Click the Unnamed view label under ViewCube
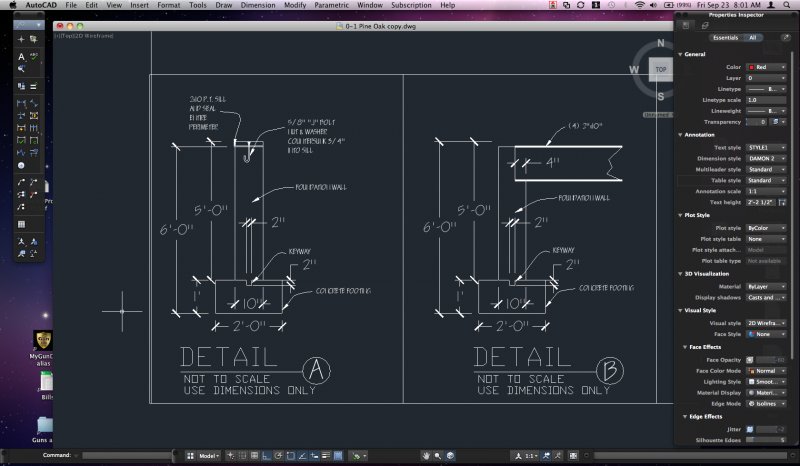This screenshot has height=466, width=800. [x=656, y=115]
